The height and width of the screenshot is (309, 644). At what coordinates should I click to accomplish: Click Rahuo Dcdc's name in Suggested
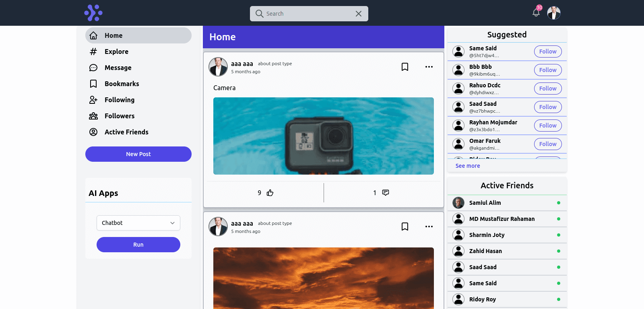[485, 85]
